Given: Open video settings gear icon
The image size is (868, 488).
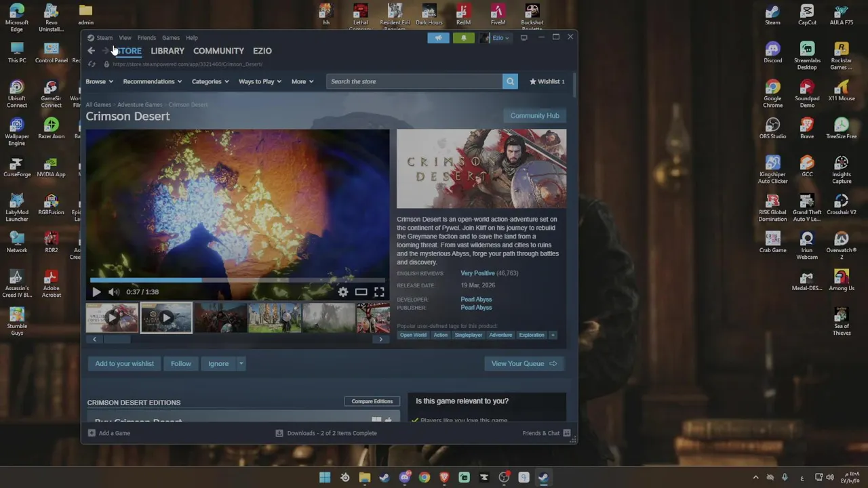Looking at the screenshot, I should pyautogui.click(x=343, y=292).
